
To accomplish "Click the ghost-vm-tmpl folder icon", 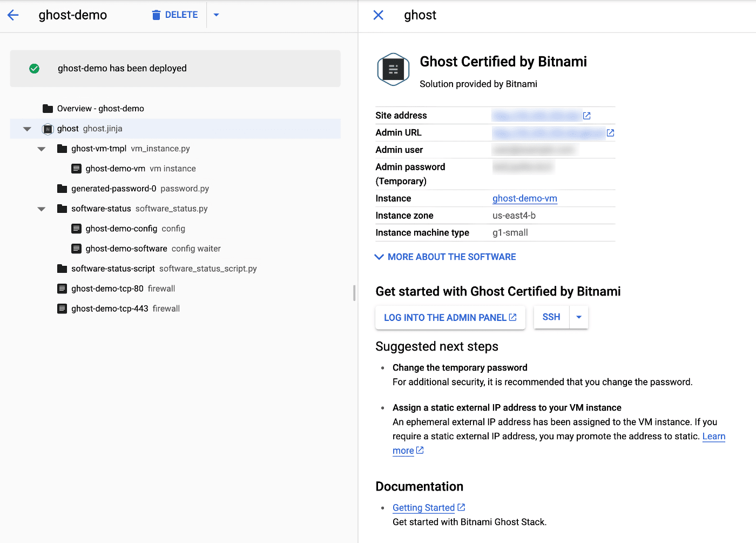I will (x=62, y=149).
